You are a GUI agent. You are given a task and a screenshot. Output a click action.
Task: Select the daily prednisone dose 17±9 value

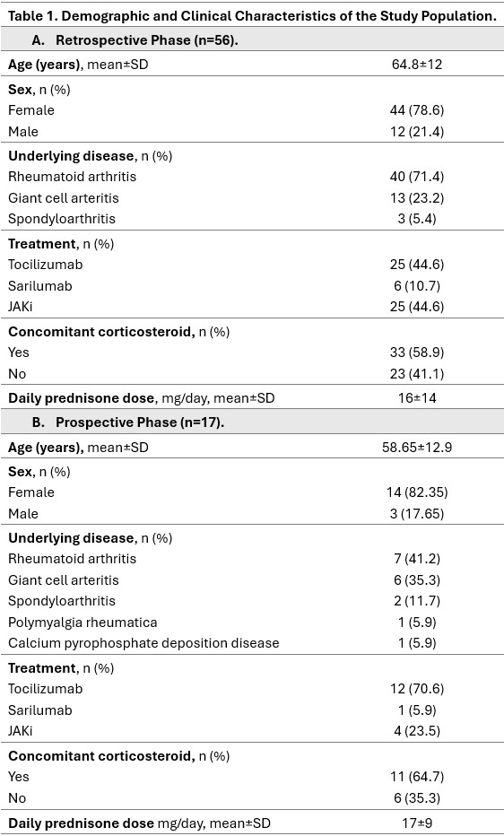coord(417,823)
